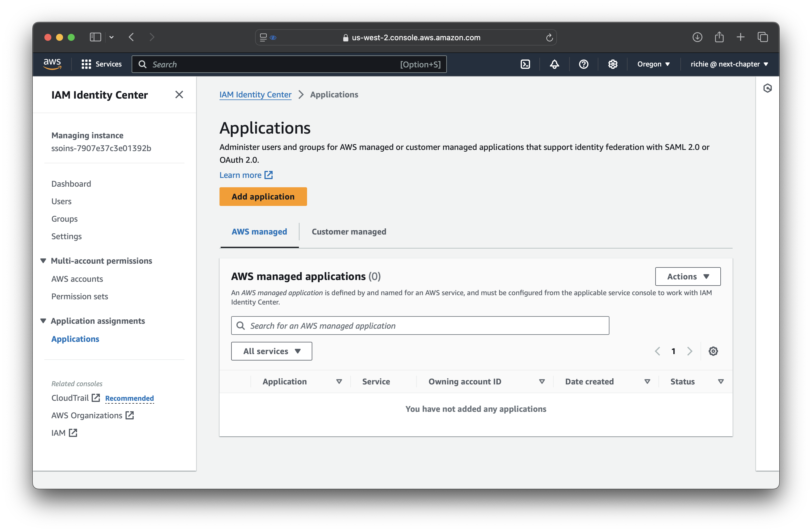
Task: Collapse the Application assignments section
Action: [x=43, y=321]
